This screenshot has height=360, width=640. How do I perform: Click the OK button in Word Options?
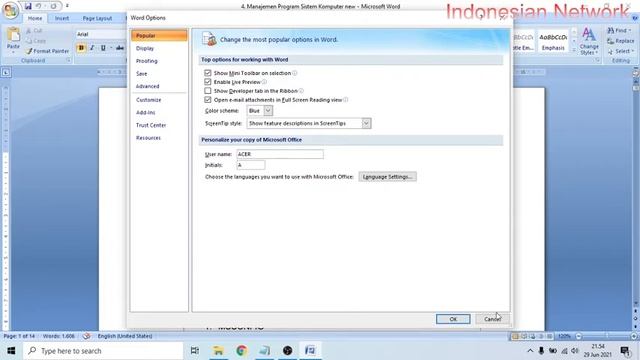(453, 319)
